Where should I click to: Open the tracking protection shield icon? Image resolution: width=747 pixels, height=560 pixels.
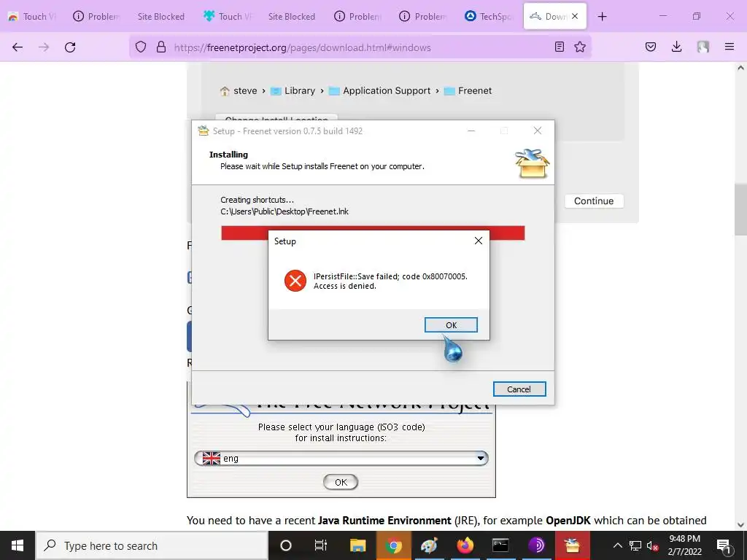point(141,47)
